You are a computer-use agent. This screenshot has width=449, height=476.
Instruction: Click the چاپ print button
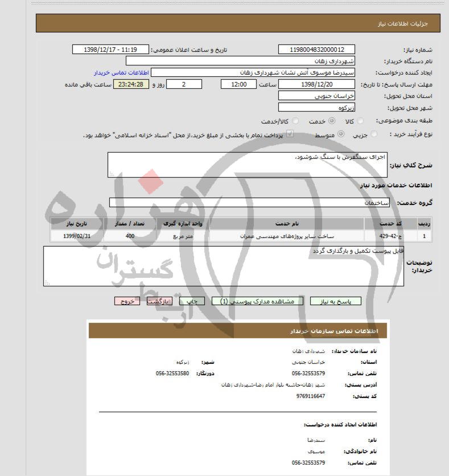pos(192,301)
